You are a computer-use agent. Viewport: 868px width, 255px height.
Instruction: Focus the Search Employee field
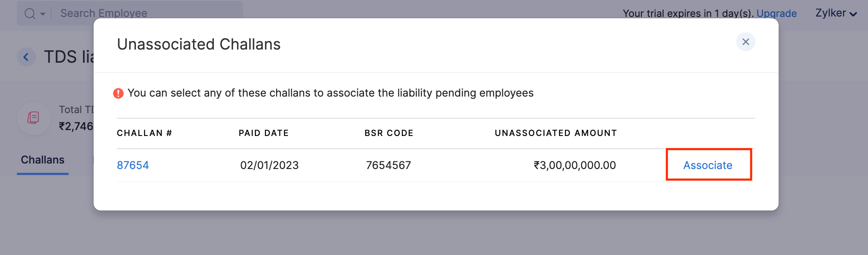(103, 13)
